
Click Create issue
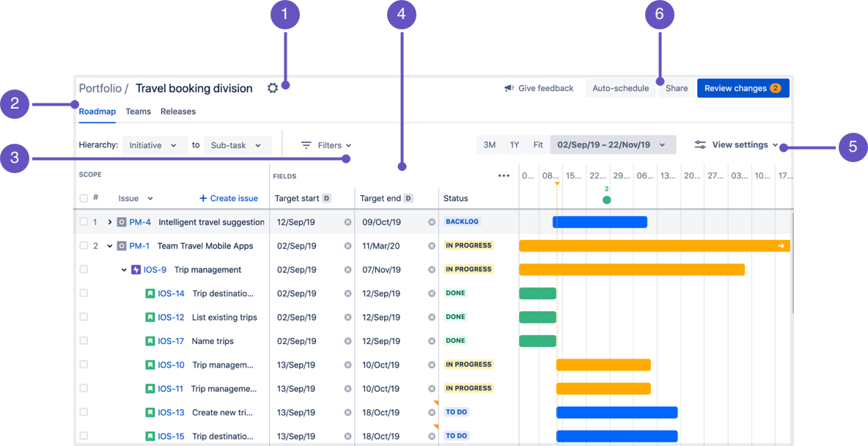229,198
